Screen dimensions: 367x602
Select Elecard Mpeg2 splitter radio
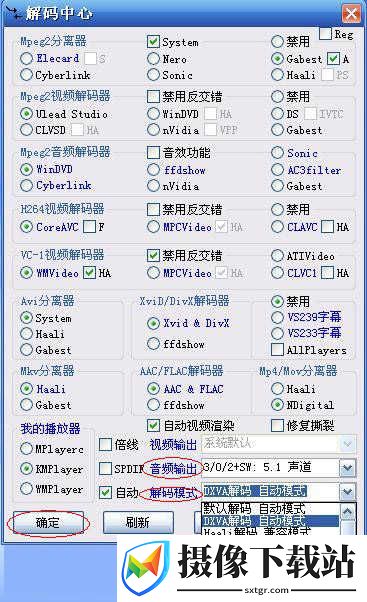tap(26, 58)
